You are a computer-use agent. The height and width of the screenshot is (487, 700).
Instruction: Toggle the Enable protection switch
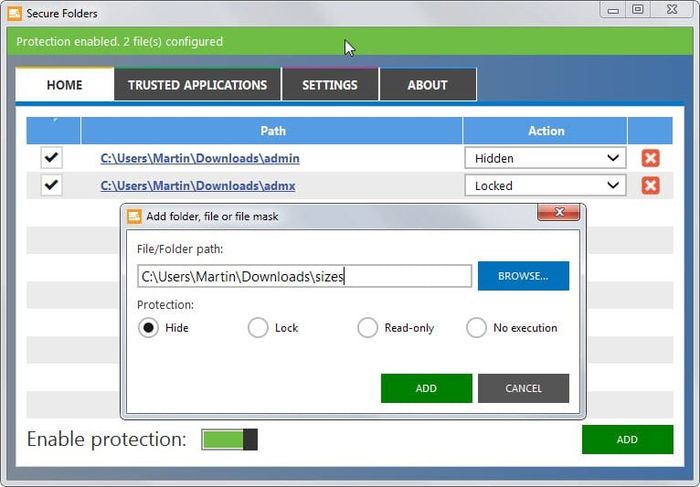[x=229, y=440]
